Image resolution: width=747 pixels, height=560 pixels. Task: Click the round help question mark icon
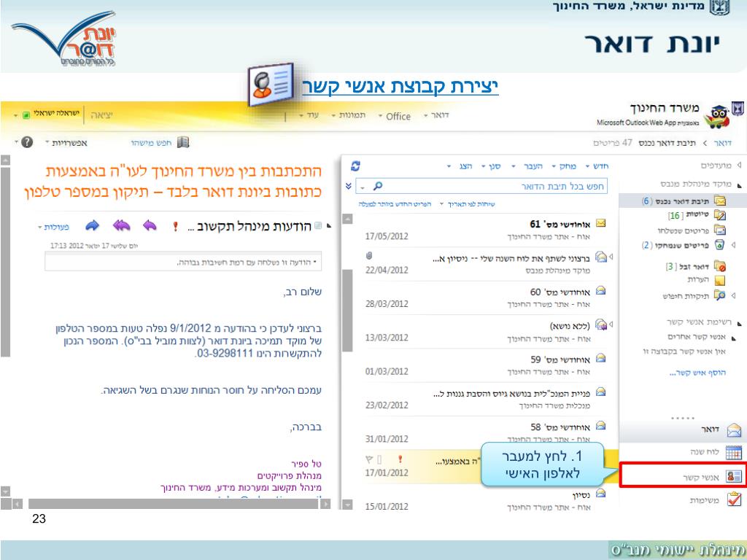(x=27, y=142)
